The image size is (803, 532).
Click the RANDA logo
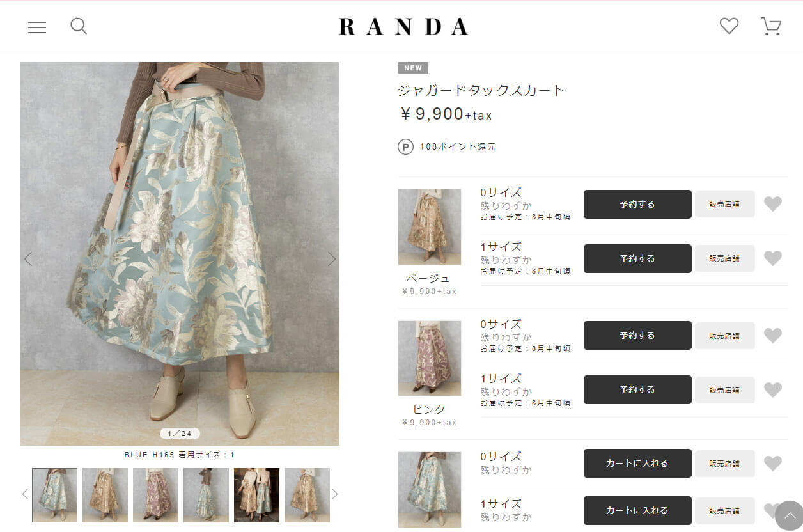(403, 26)
